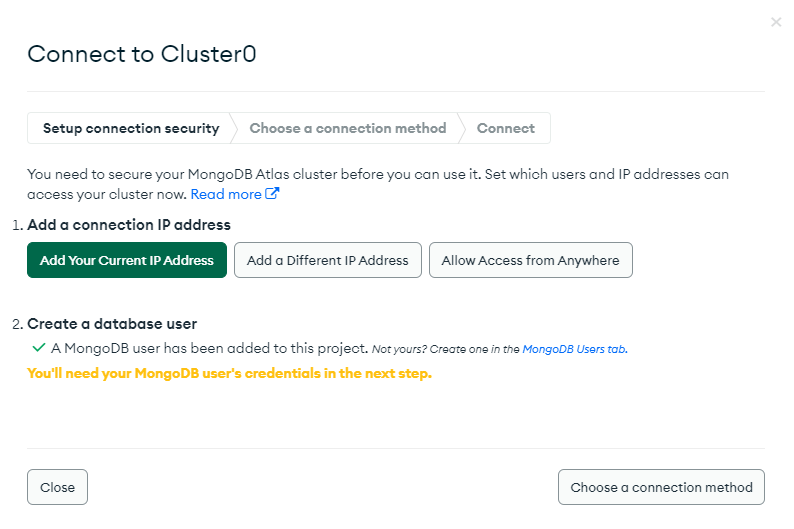Go to the Connect step

tap(505, 128)
